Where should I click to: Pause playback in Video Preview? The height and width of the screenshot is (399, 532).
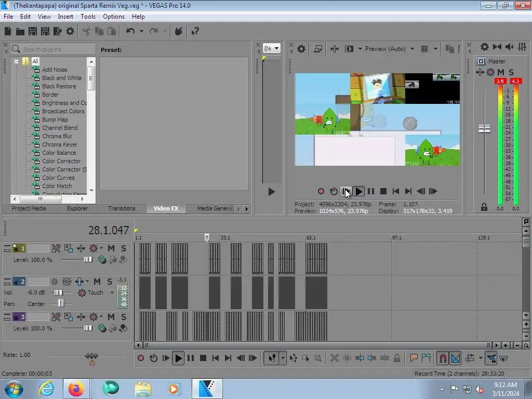click(x=371, y=191)
